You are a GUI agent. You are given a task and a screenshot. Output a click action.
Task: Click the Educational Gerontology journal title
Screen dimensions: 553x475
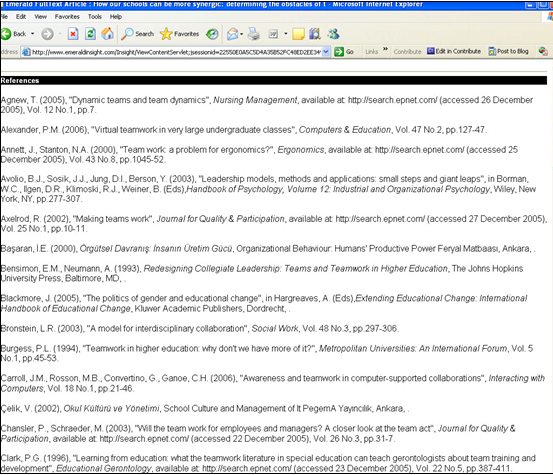pos(104,468)
